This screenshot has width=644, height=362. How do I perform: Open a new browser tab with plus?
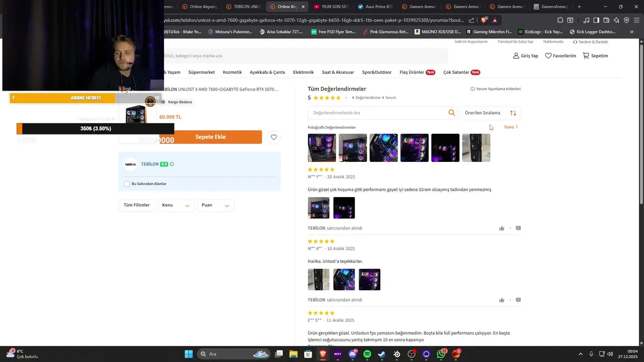pos(579,7)
